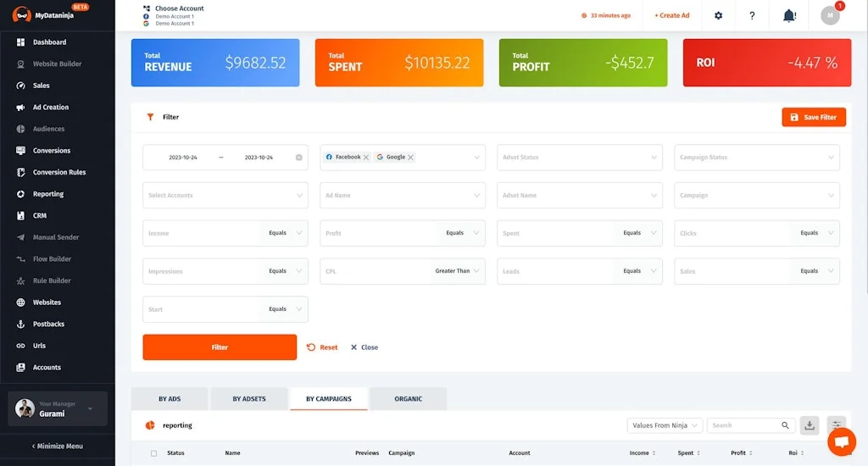The height and width of the screenshot is (466, 868).
Task: Expand the Adset Status dropdown
Action: (x=580, y=158)
